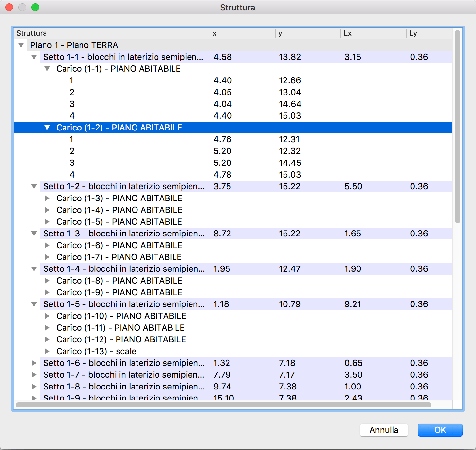Collapse the selected Carico (1-2) group
The width and height of the screenshot is (476, 450).
tap(47, 128)
